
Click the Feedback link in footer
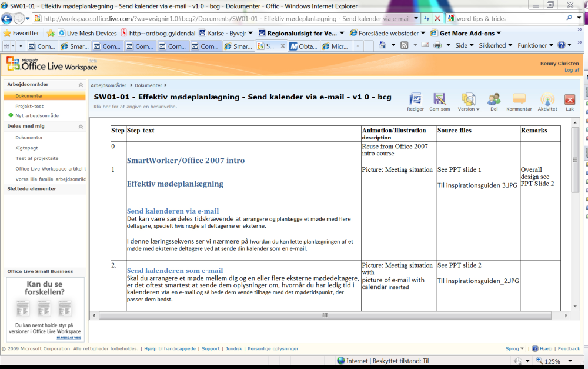click(569, 348)
